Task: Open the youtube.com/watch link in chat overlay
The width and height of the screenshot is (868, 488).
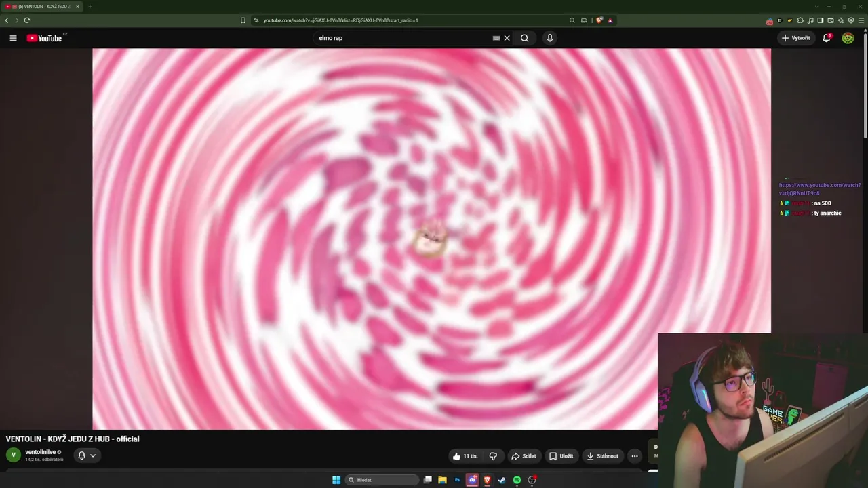Action: (820, 189)
